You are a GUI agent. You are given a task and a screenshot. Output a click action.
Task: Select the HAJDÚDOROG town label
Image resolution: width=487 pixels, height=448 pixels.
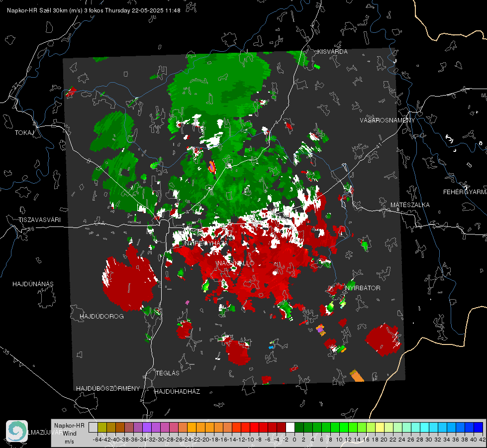coord(101,317)
